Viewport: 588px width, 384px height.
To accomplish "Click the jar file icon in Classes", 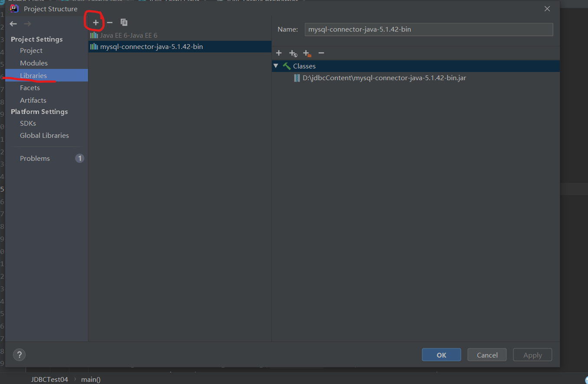I will 297,78.
